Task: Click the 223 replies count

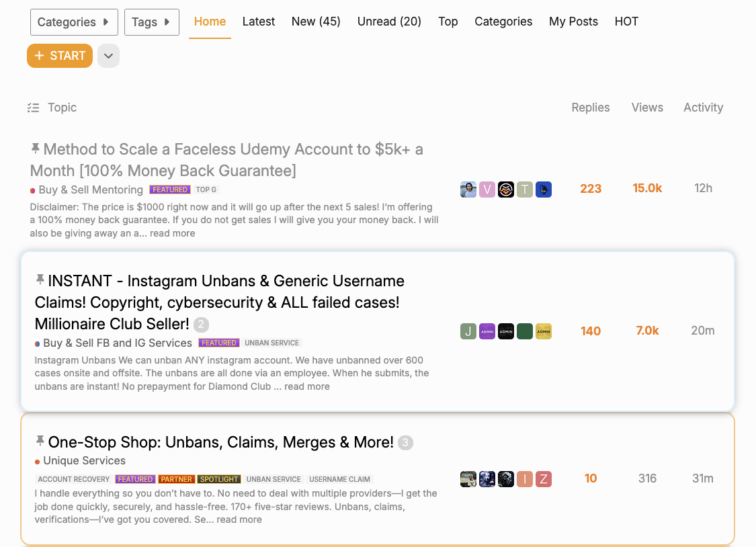Action: point(591,188)
